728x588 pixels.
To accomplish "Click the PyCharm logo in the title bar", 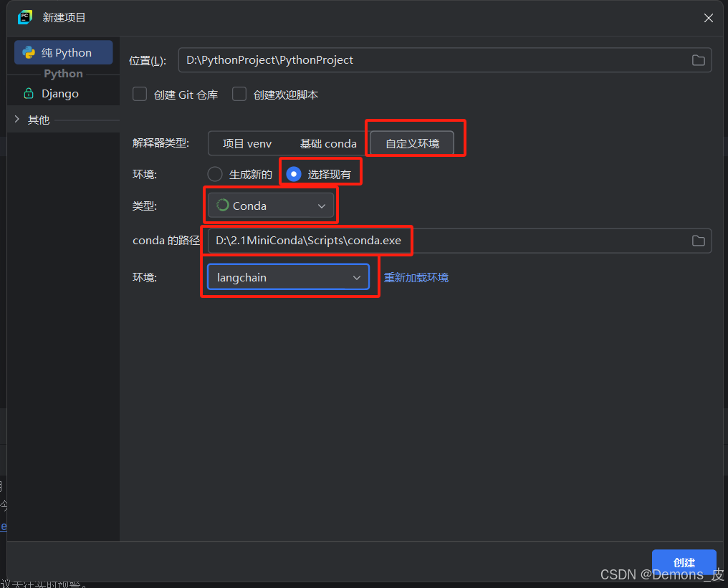I will [x=24, y=17].
